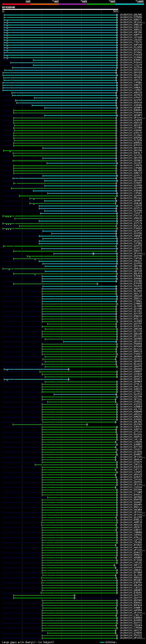Click the Large gaps legend text
146x644 pixels.
28,642
